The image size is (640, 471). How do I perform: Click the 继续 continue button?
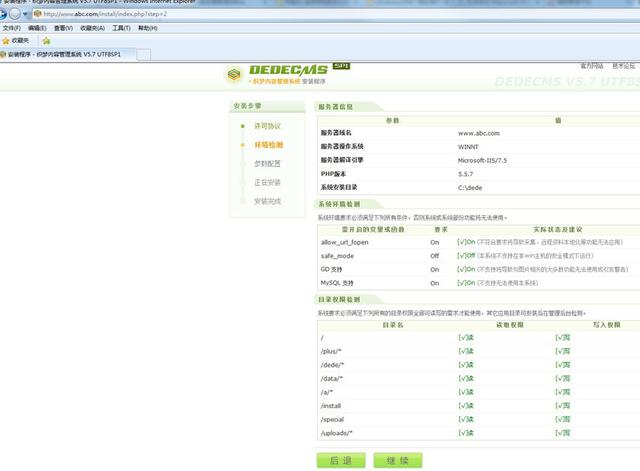click(398, 460)
